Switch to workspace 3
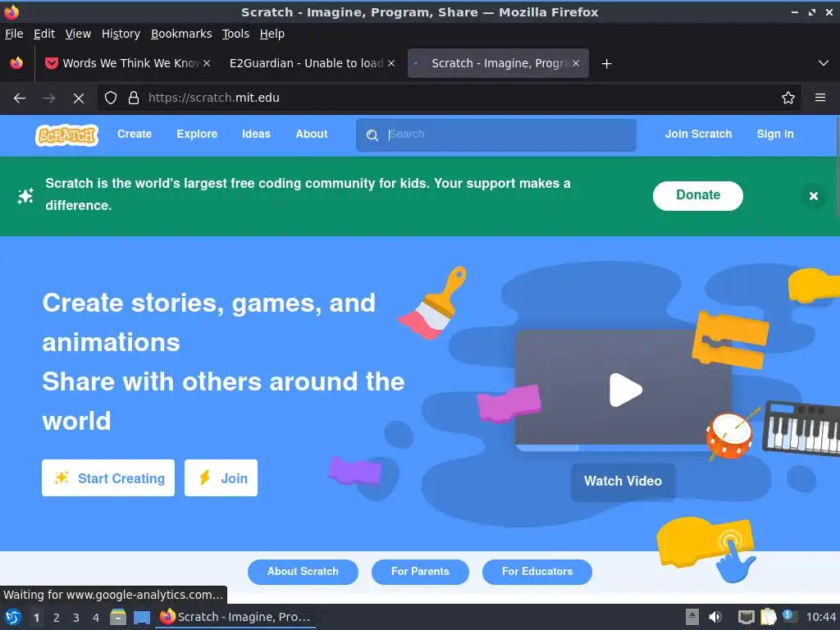Image resolution: width=840 pixels, height=630 pixels. pos(76,618)
